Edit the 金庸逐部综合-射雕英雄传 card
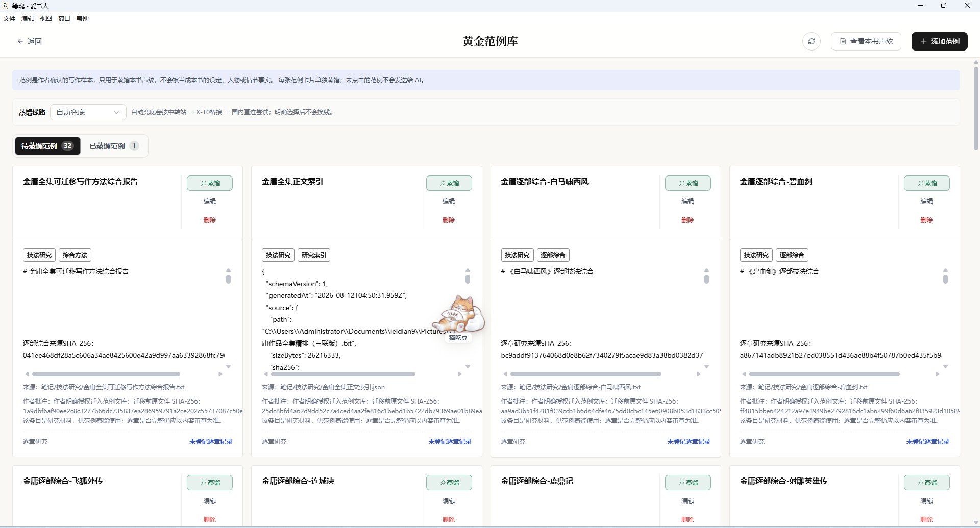Image resolution: width=980 pixels, height=528 pixels. click(x=926, y=501)
